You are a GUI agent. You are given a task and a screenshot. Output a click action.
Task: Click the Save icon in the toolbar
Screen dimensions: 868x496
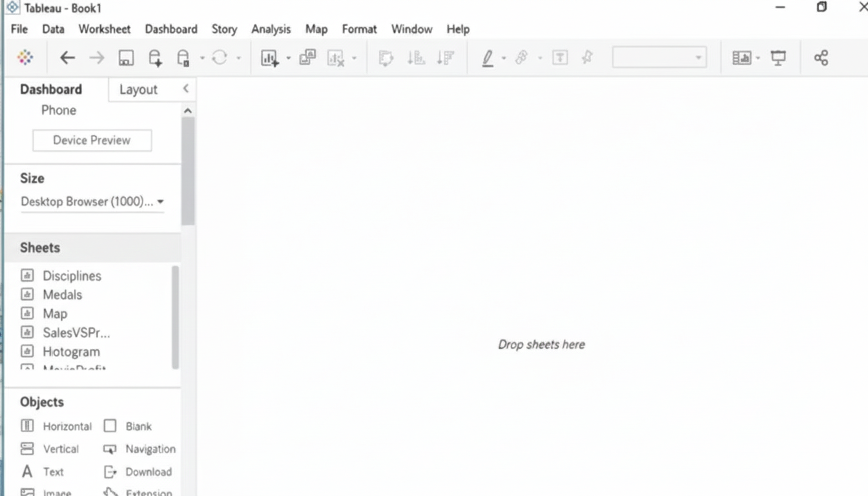click(x=126, y=58)
